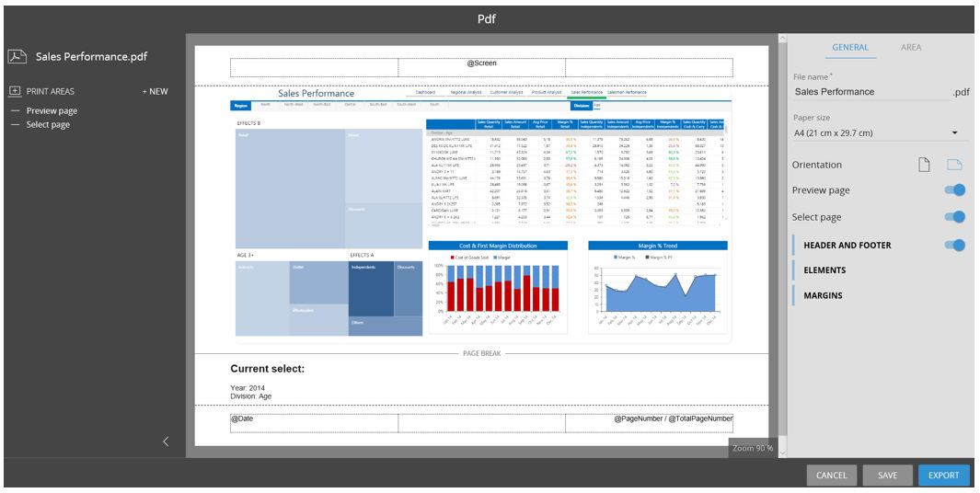Click the Region filter label in preview
Image resolution: width=980 pixels, height=493 pixels.
tap(240, 105)
